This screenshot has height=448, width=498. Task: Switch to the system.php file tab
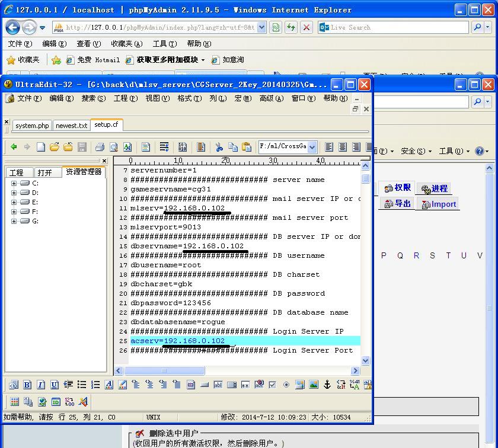pyautogui.click(x=32, y=126)
